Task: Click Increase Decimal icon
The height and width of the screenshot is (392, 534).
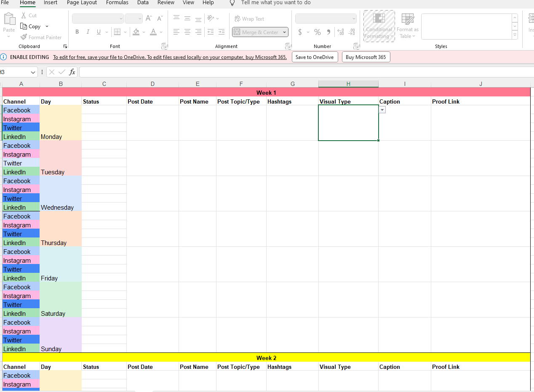Action: point(341,32)
